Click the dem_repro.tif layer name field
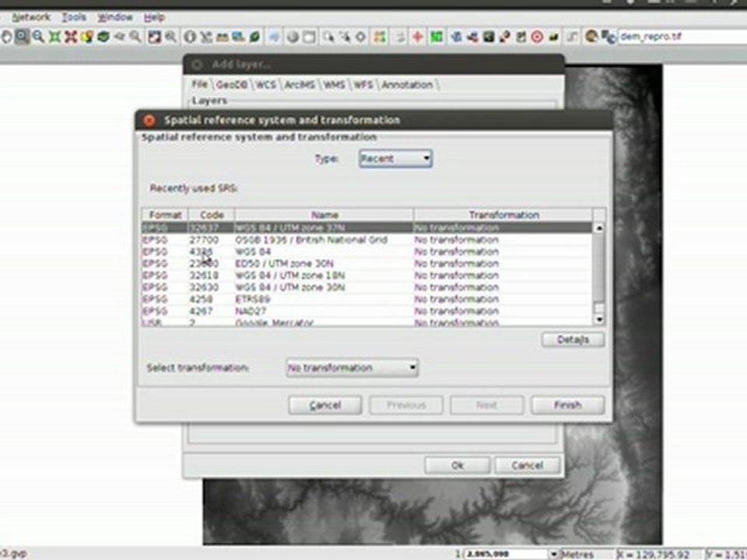 682,37
